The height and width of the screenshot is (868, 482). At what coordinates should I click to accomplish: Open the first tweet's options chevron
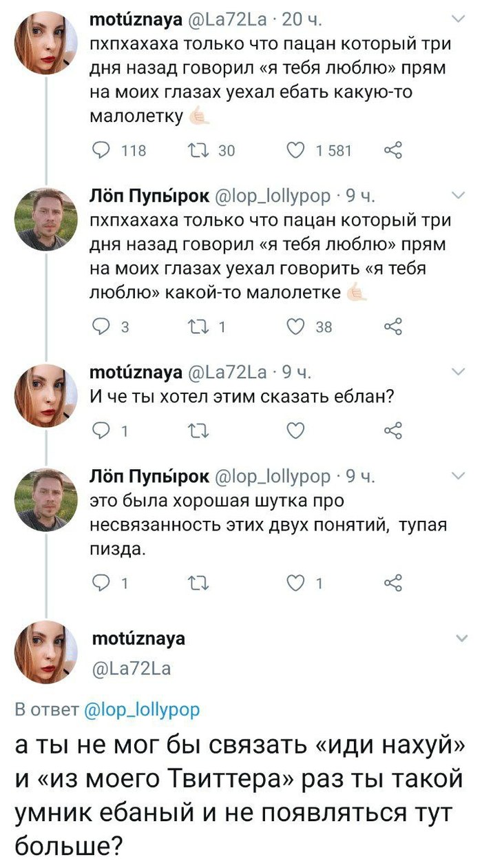(457, 20)
